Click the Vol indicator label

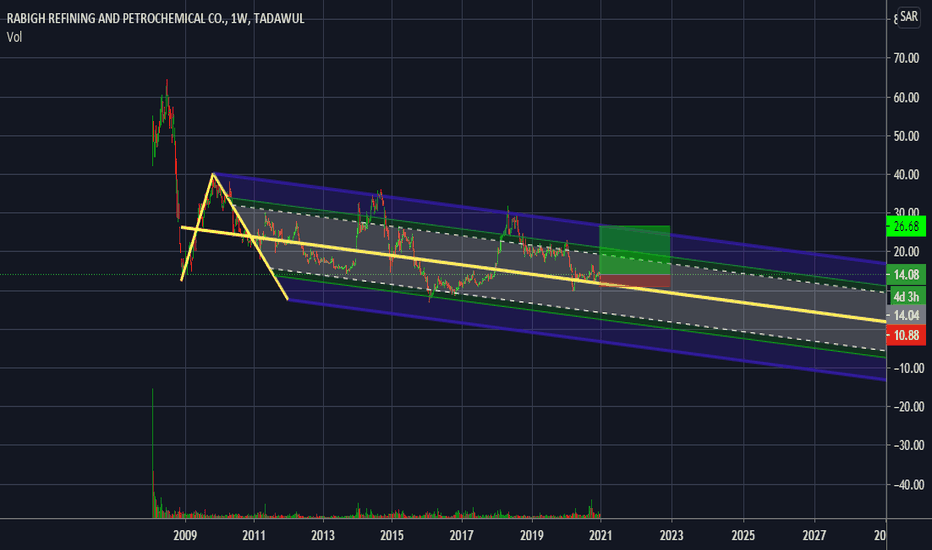14,37
